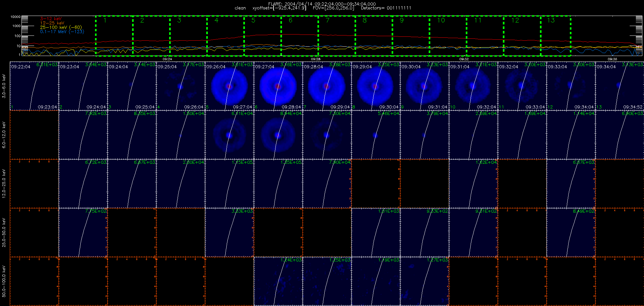Open the 12.0-25.0 keV image labeled 1.62E+04
The height and width of the screenshot is (306, 644).
pyautogui.click(x=473, y=184)
